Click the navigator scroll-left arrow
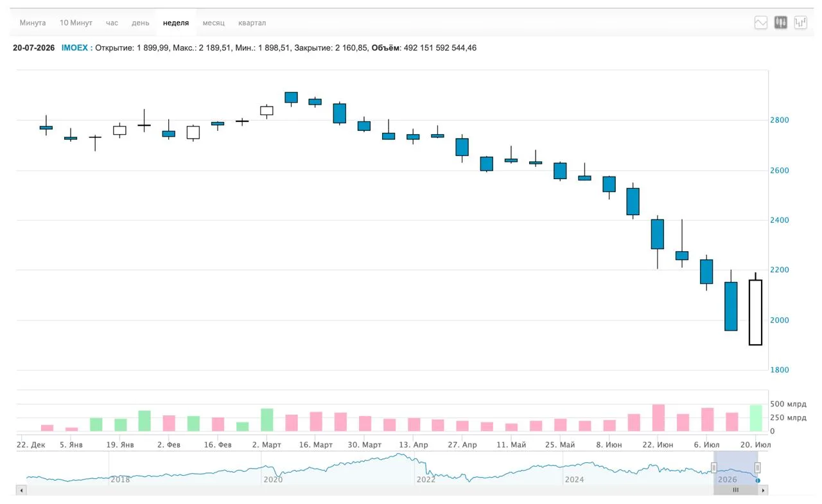822x504 pixels. 21,490
